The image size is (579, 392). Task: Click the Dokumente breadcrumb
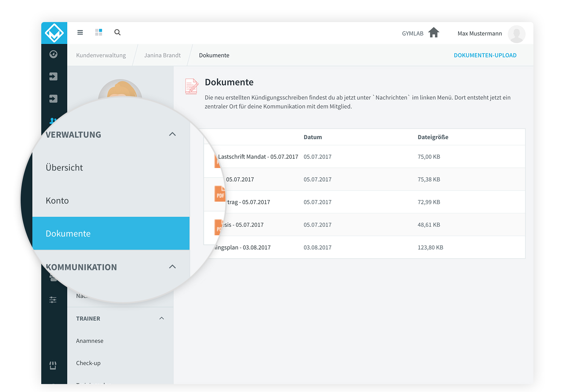[x=214, y=55]
